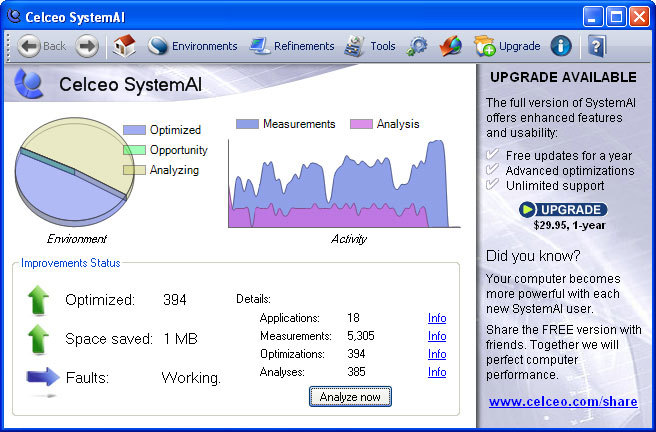
Task: Go back using the Back arrow button
Action: tap(42, 46)
